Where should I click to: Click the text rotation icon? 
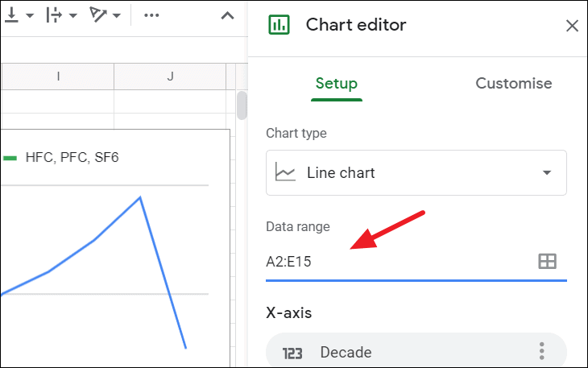point(98,15)
